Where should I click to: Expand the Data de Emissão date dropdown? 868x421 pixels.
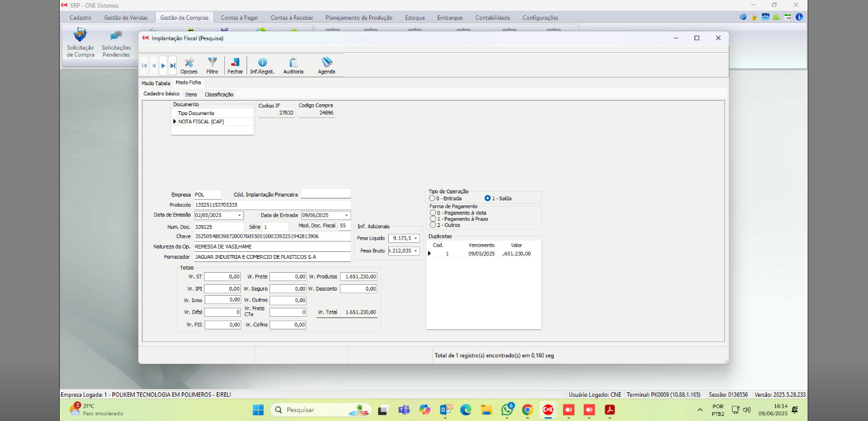click(239, 216)
